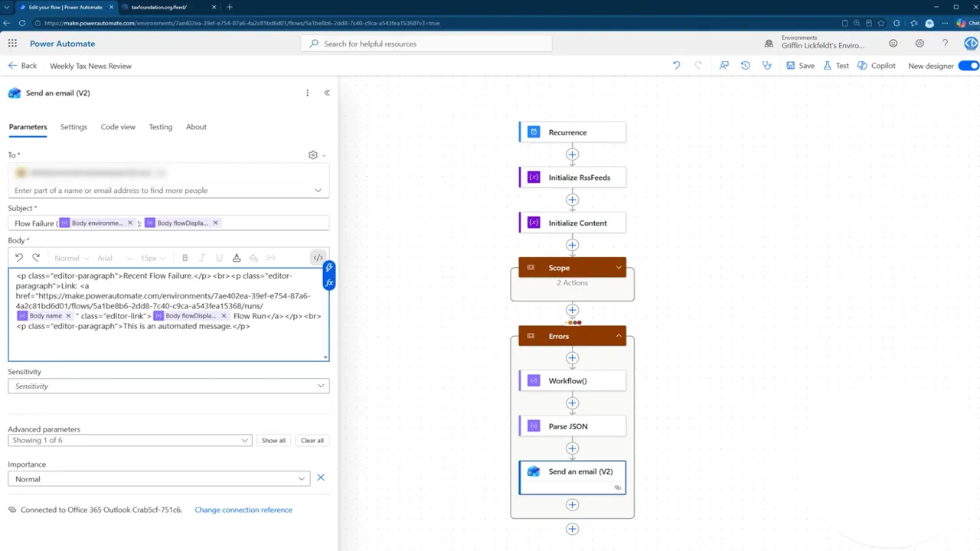Redo in the body editor toolbar
The width and height of the screenshot is (980, 551).
pos(36,258)
